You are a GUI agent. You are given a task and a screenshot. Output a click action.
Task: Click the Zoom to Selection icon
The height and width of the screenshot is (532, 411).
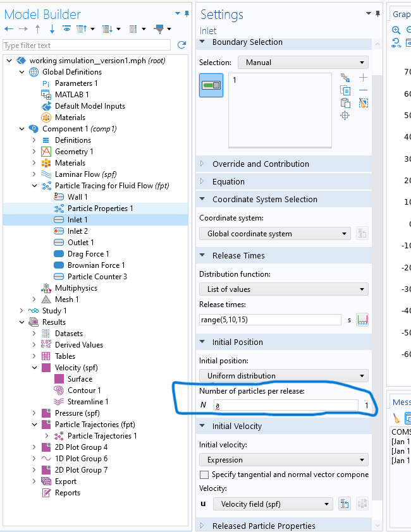pos(345,116)
